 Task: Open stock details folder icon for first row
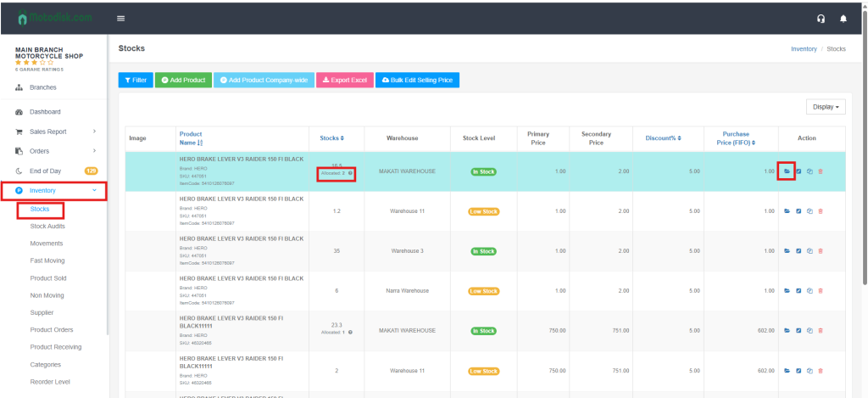[786, 171]
